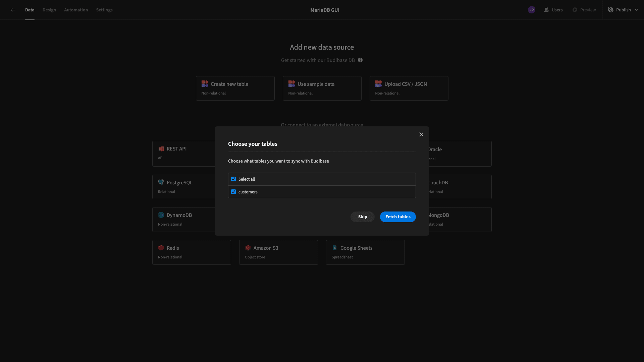Click the DynamoDB icon
The image size is (644, 362).
161,215
